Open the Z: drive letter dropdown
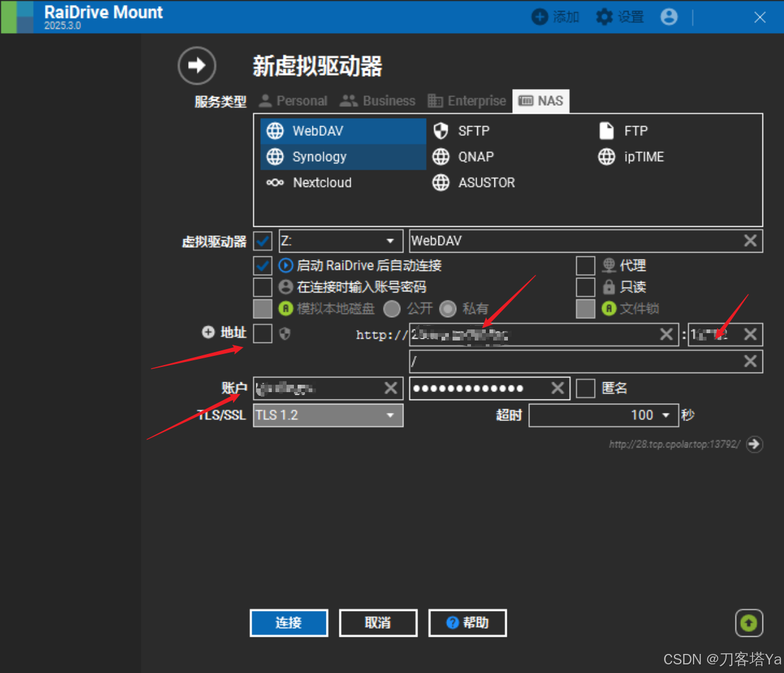784x673 pixels. click(x=341, y=241)
